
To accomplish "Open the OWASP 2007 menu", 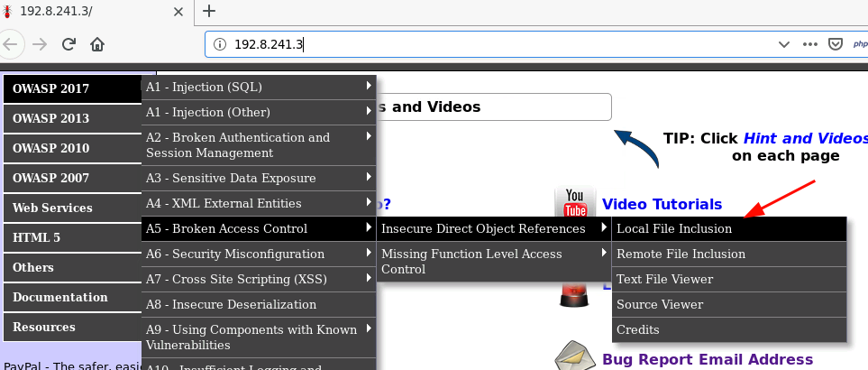I will pos(72,179).
